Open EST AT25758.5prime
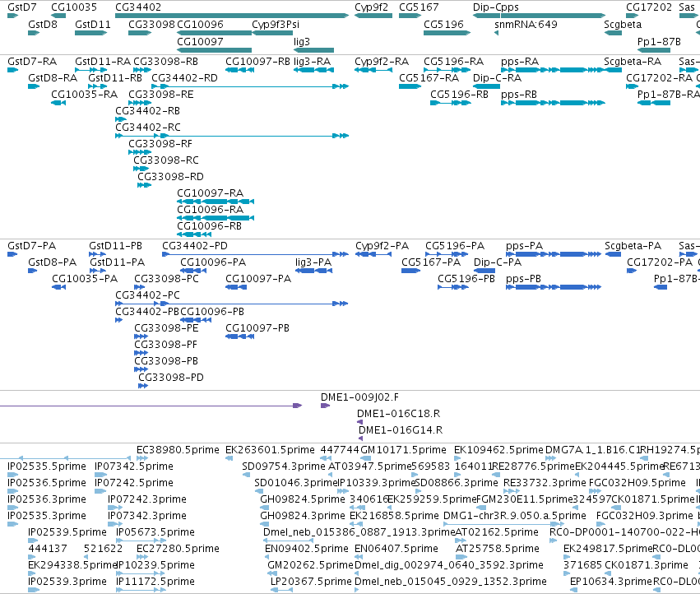The width and height of the screenshot is (700, 594). (x=498, y=549)
